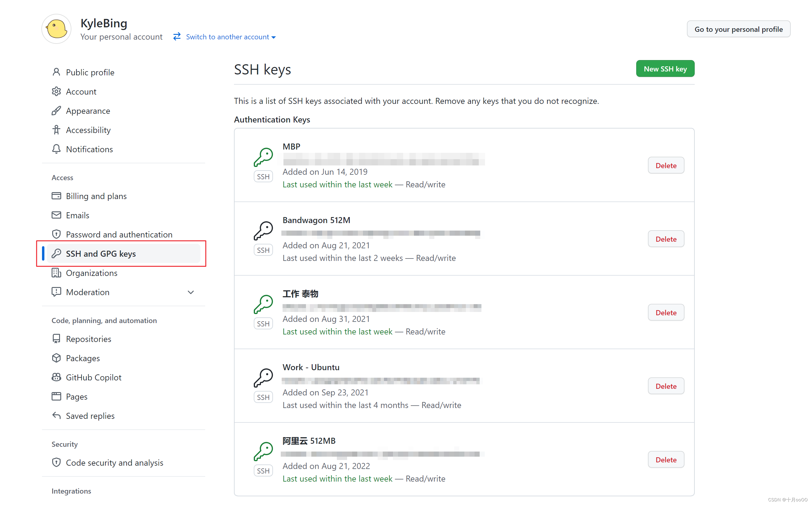Click the 'Added on Jun 14, 2019' text

(325, 172)
